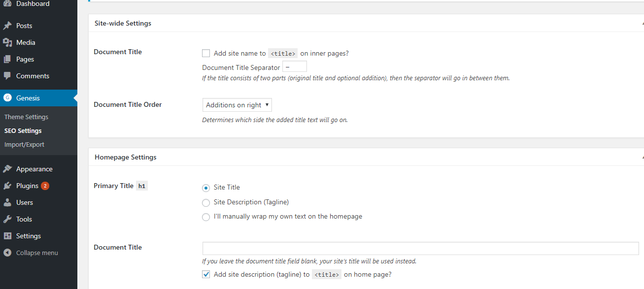644x289 pixels.
Task: Click the Tools wrench icon
Action: (7, 219)
